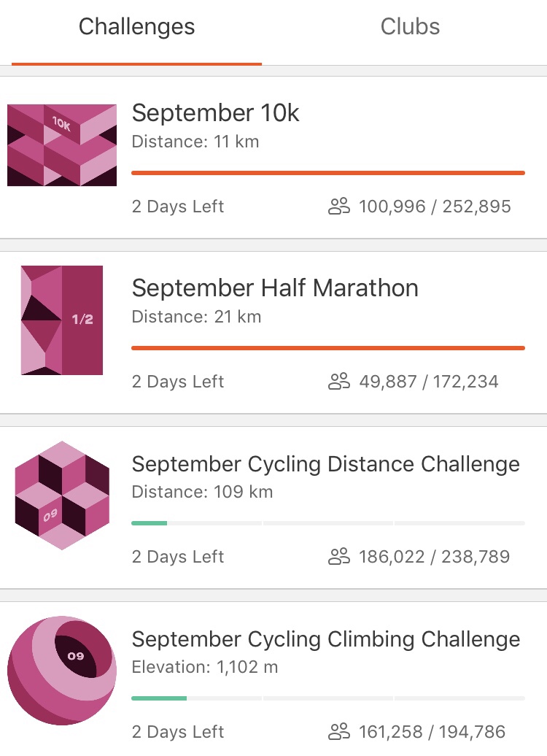Screen dimensions: 547x756
Task: Tap participants icon for Half Marathon
Action: 339,382
